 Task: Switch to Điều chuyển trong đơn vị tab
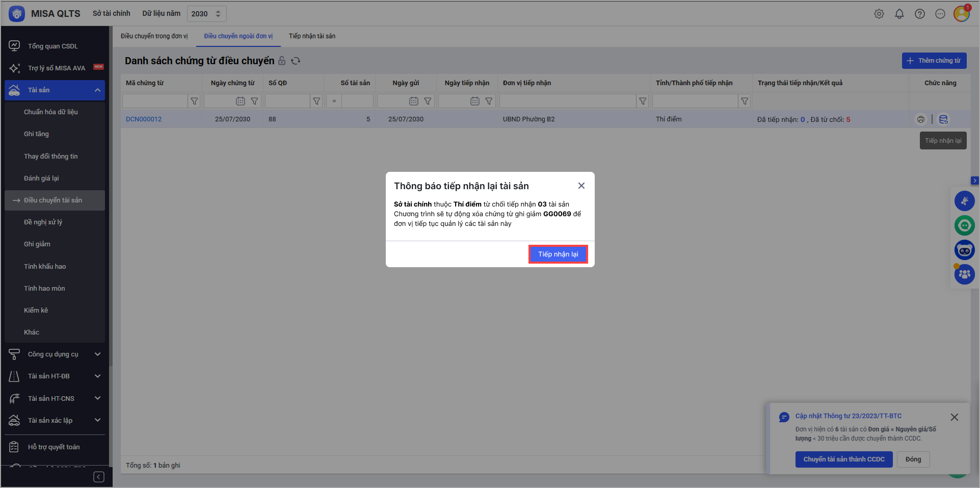tap(154, 36)
